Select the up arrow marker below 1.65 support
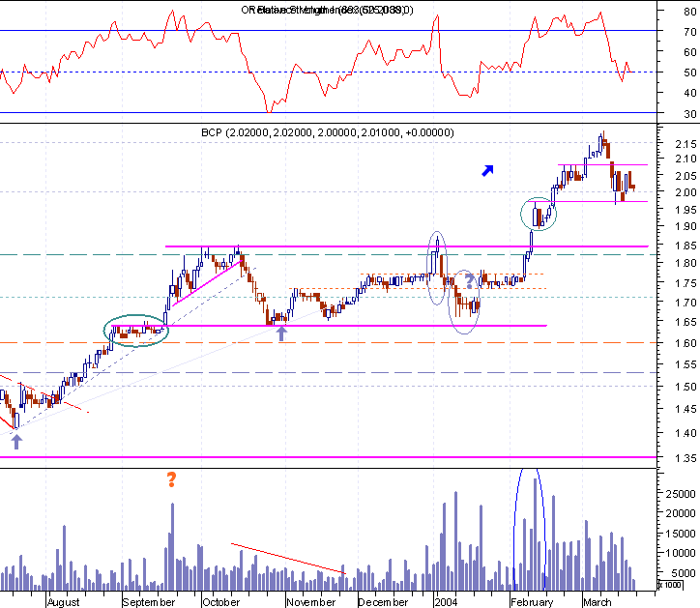This screenshot has height=608, width=700. pyautogui.click(x=281, y=333)
